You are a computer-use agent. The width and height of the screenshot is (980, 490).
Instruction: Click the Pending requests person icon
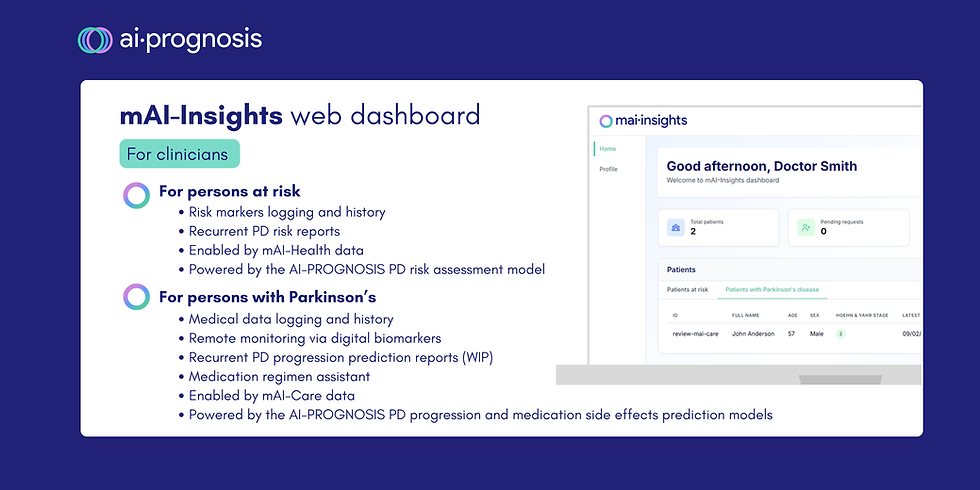pos(806,228)
